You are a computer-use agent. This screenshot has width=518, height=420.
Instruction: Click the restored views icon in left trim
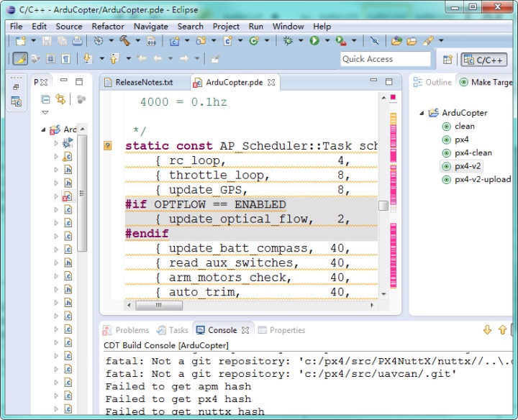tap(16, 87)
